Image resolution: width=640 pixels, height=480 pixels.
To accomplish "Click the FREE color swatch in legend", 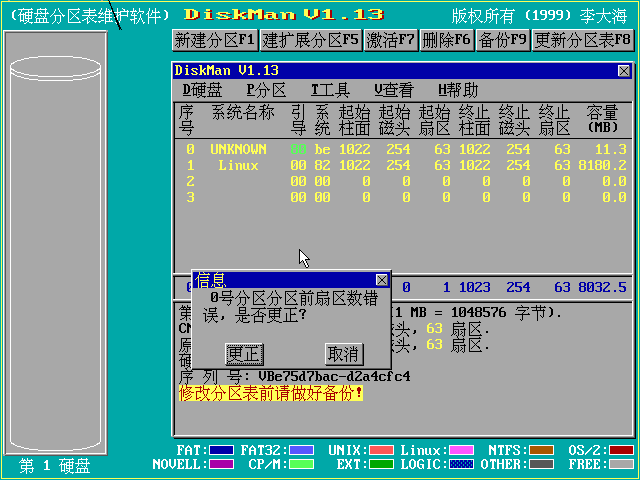I will [622, 464].
